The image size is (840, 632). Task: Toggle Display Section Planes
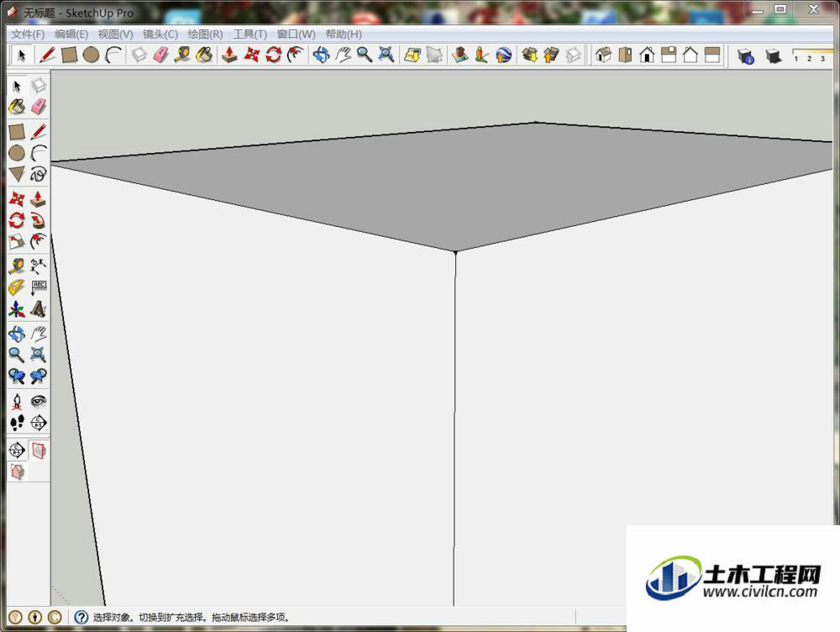coord(39,450)
